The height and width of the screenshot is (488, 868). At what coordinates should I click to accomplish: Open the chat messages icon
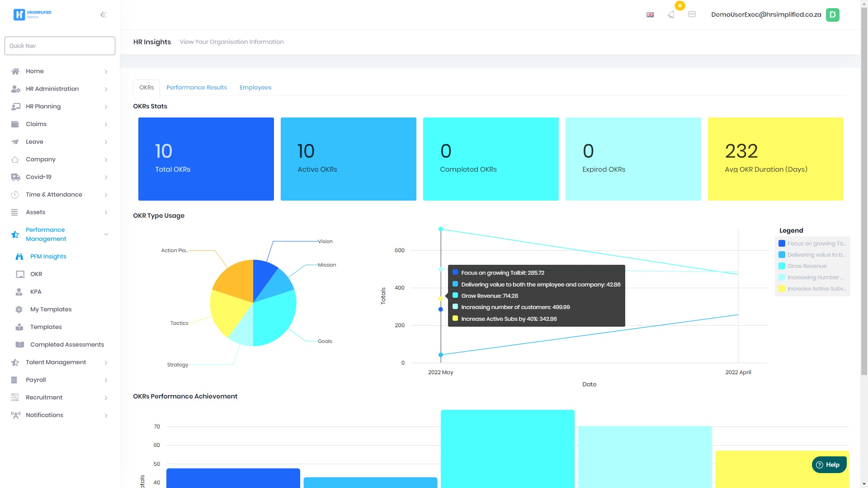pos(692,14)
